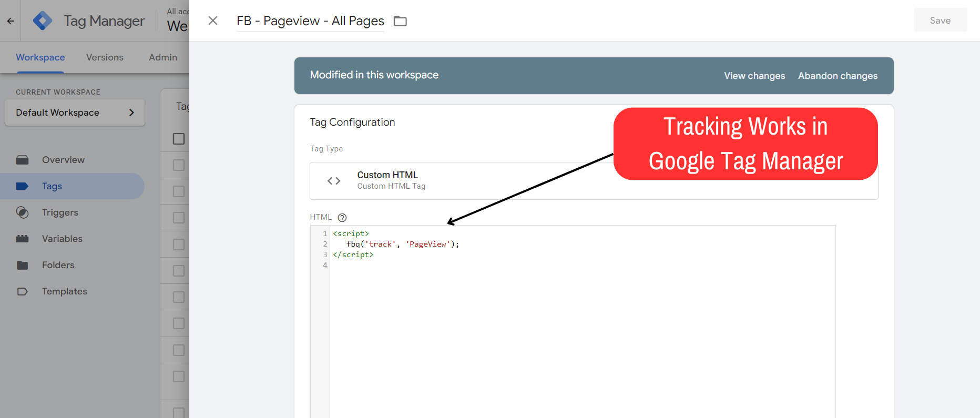This screenshot has height=418, width=980.
Task: Click Abandon changes link
Action: click(838, 76)
